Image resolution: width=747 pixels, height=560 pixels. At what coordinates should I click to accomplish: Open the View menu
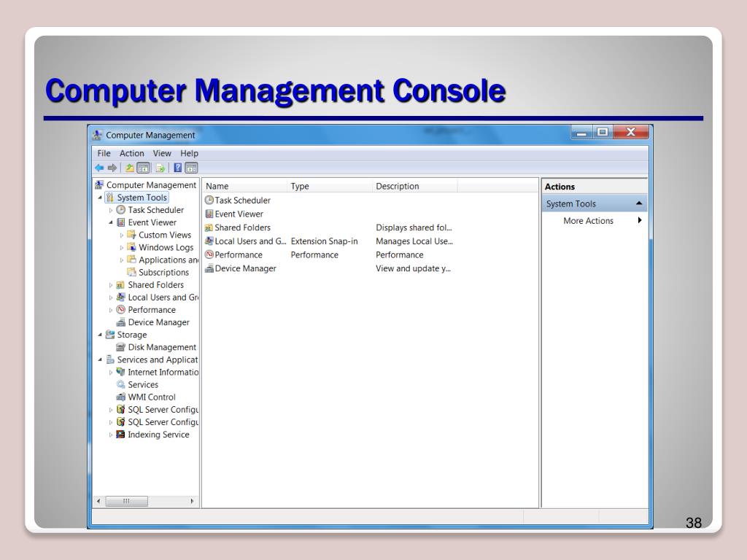pyautogui.click(x=162, y=153)
